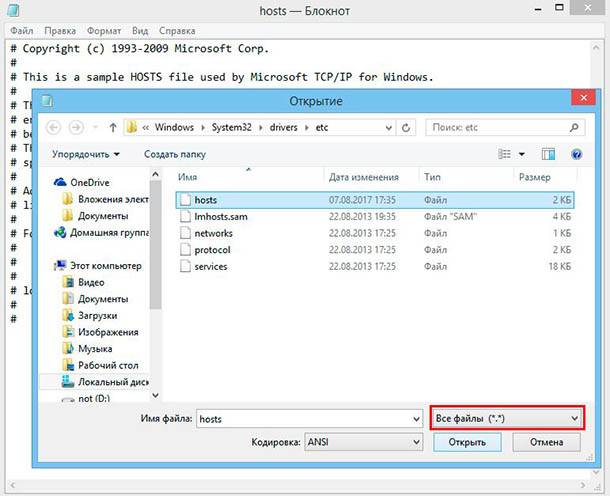Click the System32 breadcrumb segment
This screenshot has width=610, height=496.
click(231, 128)
